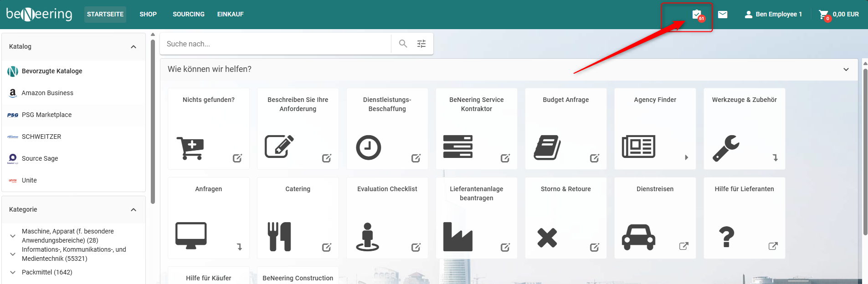Screen dimensions: 868x284
Task: Click small edit icon on Budget Anfrage tile
Action: coord(595,158)
